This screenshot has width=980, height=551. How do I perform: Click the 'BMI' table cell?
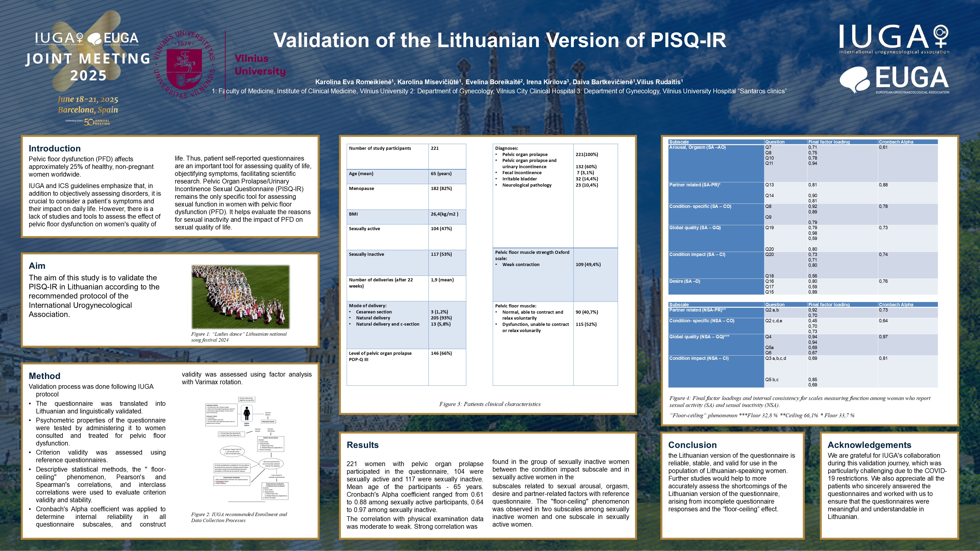[x=388, y=217]
